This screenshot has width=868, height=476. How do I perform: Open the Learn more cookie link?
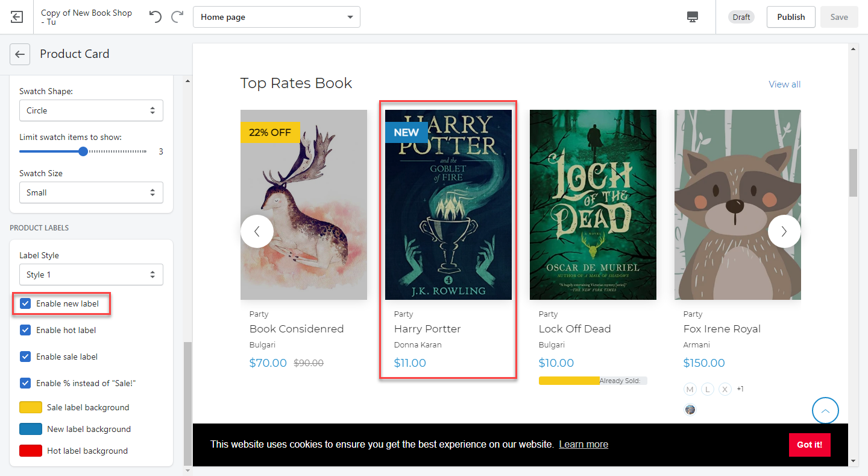coord(583,445)
